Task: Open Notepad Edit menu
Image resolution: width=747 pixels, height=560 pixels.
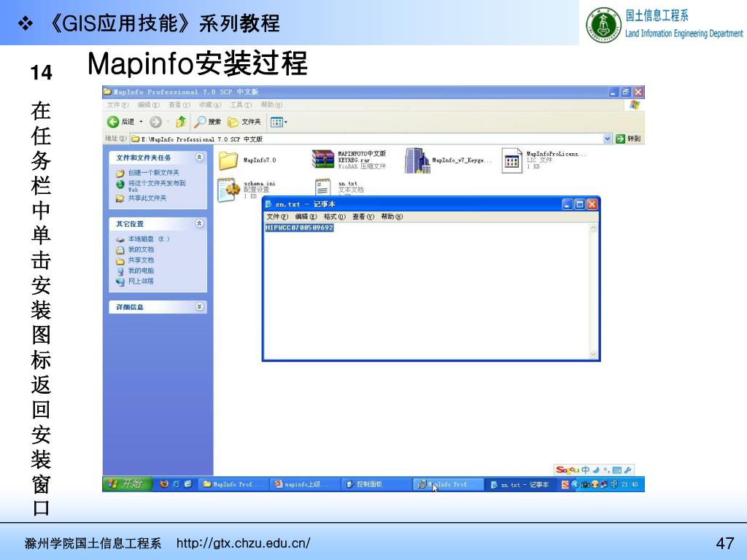Action: (306, 217)
